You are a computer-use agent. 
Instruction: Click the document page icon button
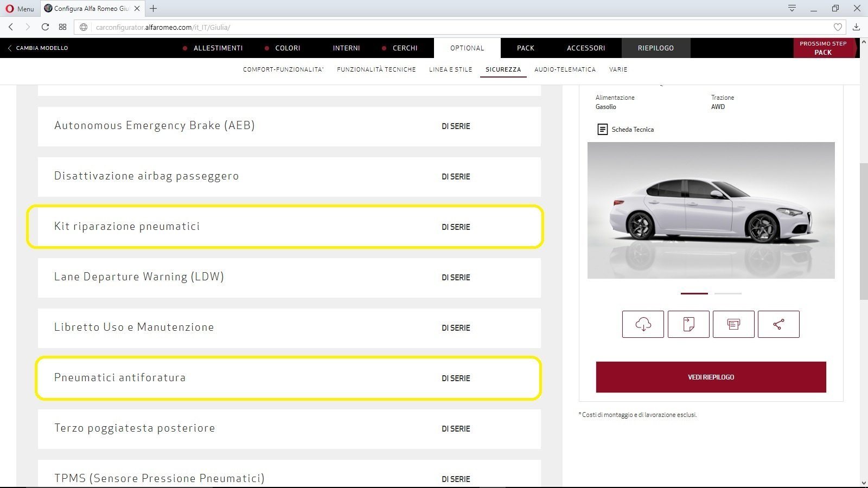[x=688, y=324]
